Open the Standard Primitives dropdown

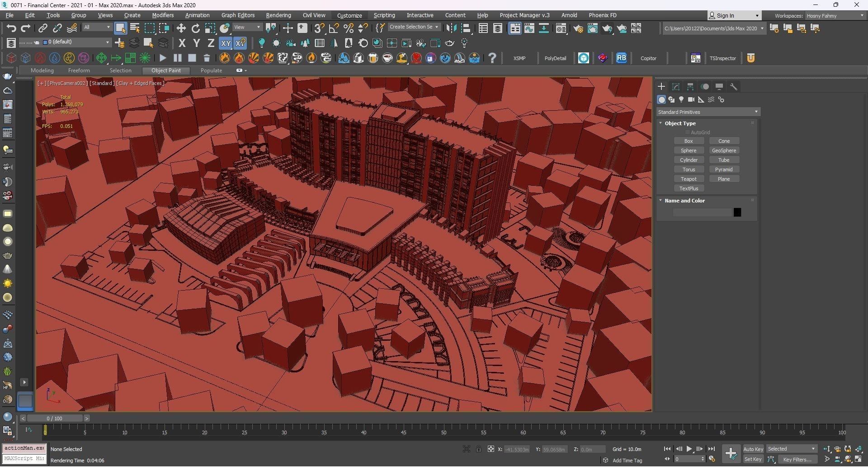point(708,112)
